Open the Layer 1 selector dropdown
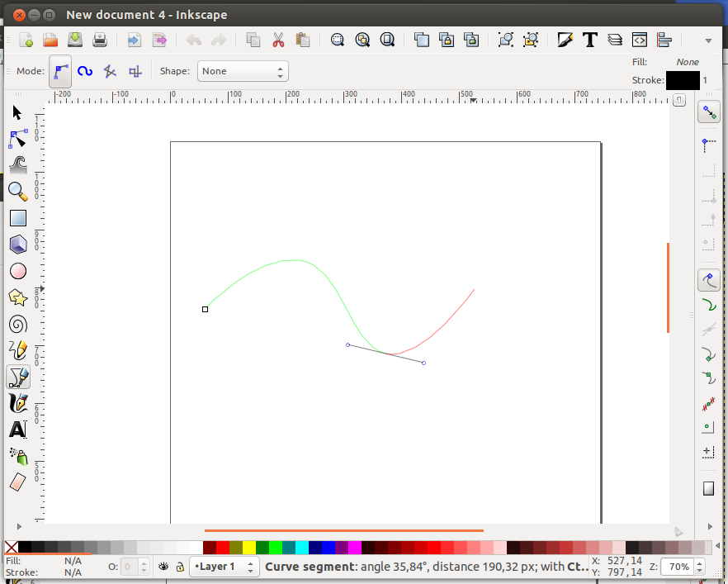The height and width of the screenshot is (584, 728). click(225, 567)
